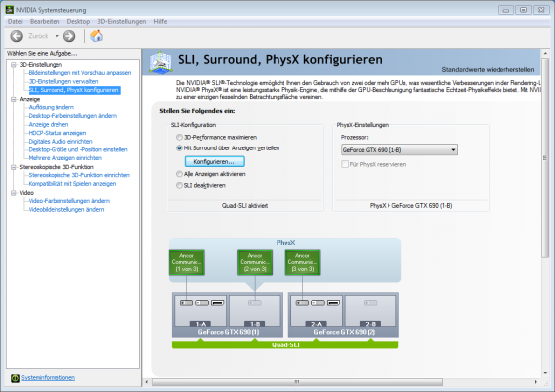Image resolution: width=555 pixels, height=392 pixels.
Task: Click the Forward arrow icon
Action: [x=69, y=36]
